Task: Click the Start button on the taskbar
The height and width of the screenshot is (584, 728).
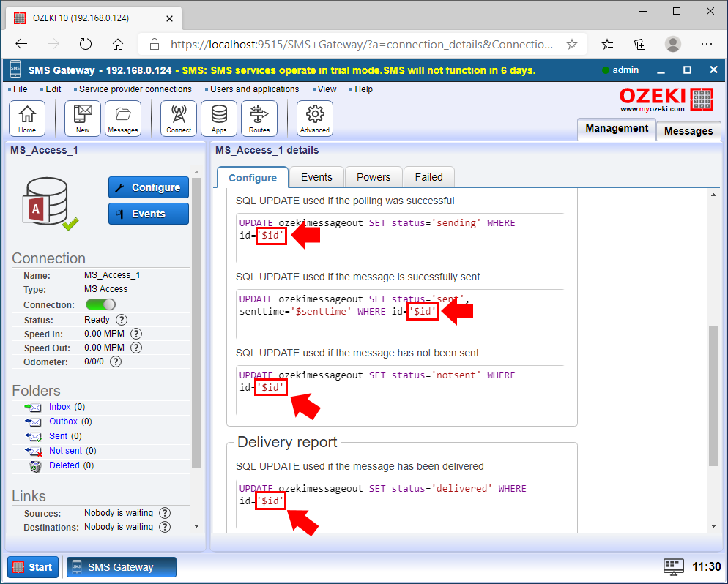Action: [x=32, y=566]
